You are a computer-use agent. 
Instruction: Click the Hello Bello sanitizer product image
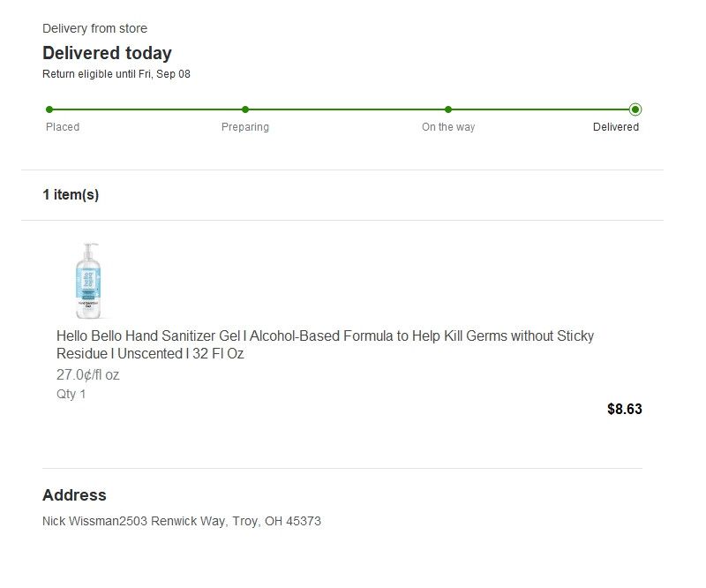click(x=88, y=280)
